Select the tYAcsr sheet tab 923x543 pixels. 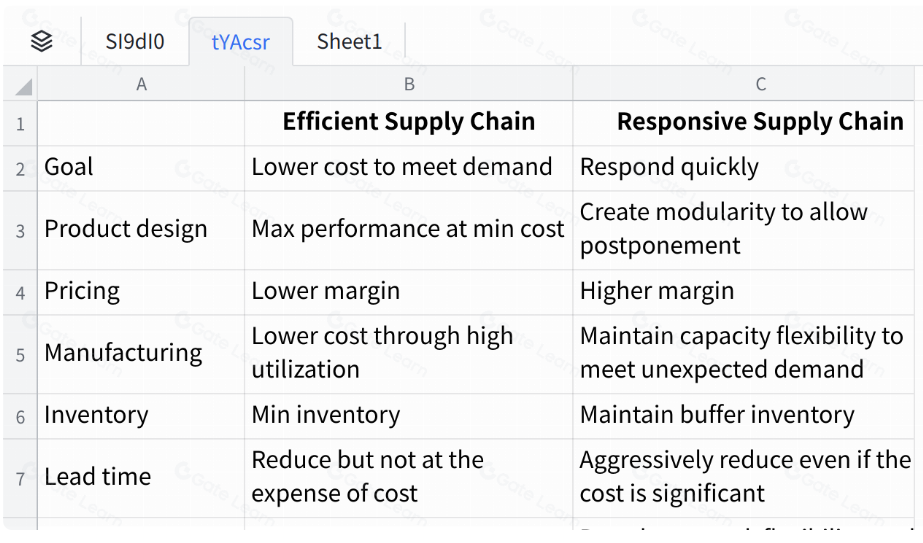[240, 41]
